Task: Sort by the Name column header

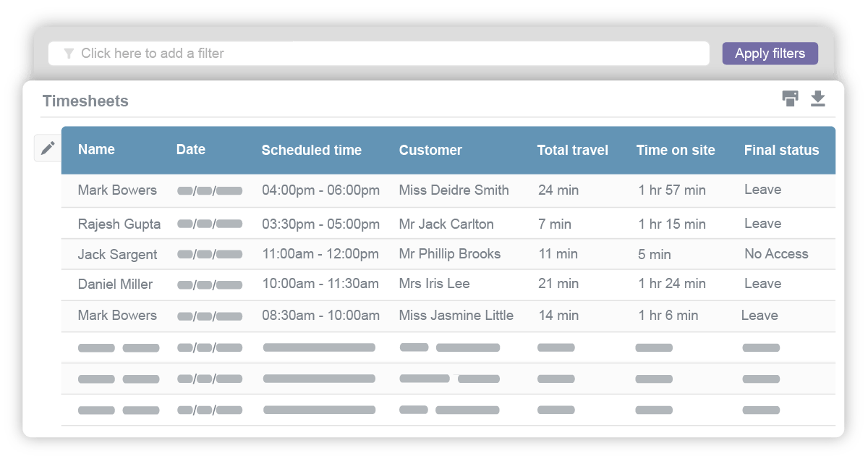Action: 96,150
